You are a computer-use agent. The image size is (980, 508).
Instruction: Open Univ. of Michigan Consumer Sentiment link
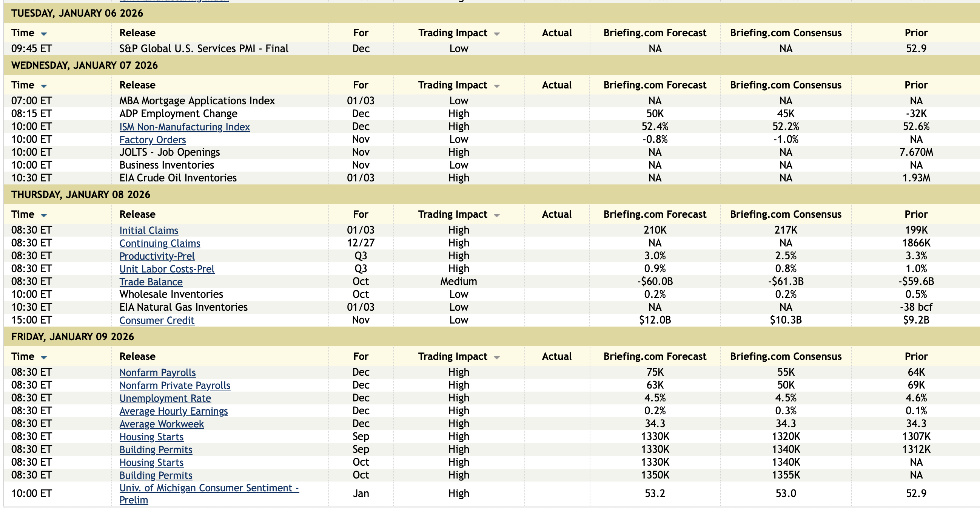click(209, 488)
